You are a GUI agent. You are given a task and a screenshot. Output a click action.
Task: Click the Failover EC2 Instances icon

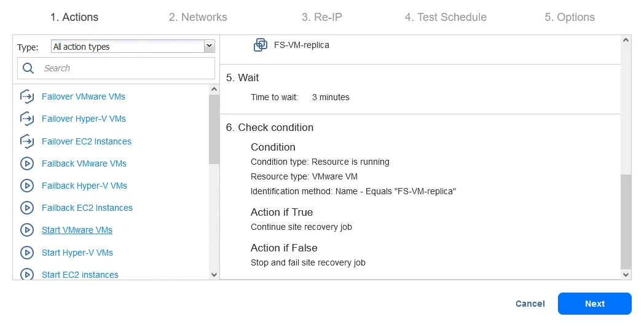(26, 141)
